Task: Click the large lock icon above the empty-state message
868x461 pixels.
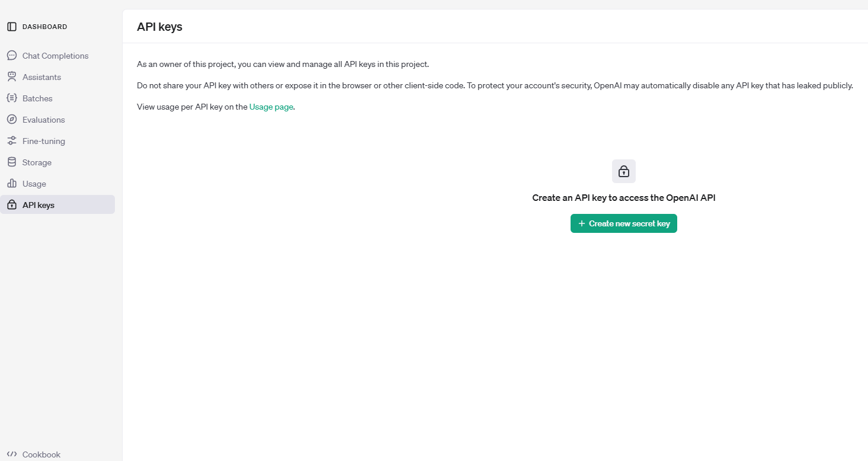Action: 623,171
